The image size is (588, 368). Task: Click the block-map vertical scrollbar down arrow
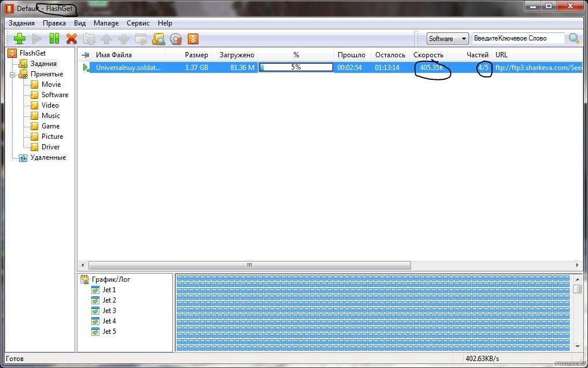tap(578, 347)
